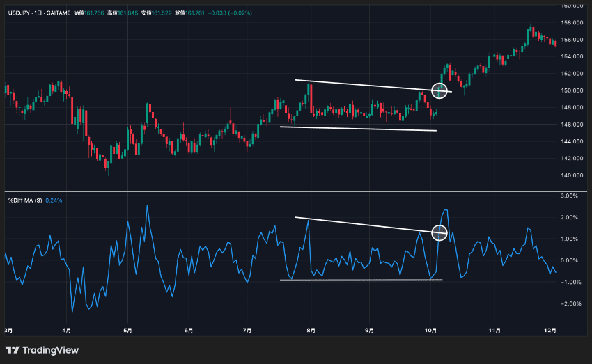592x364 pixels.
Task: Select the upper descending trendline on price chart
Action: pos(373,86)
